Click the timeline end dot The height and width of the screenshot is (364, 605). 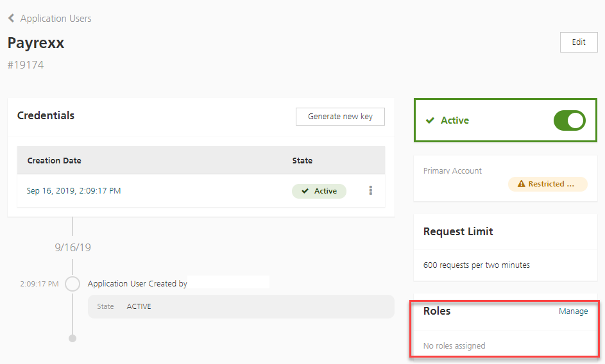pyautogui.click(x=72, y=338)
